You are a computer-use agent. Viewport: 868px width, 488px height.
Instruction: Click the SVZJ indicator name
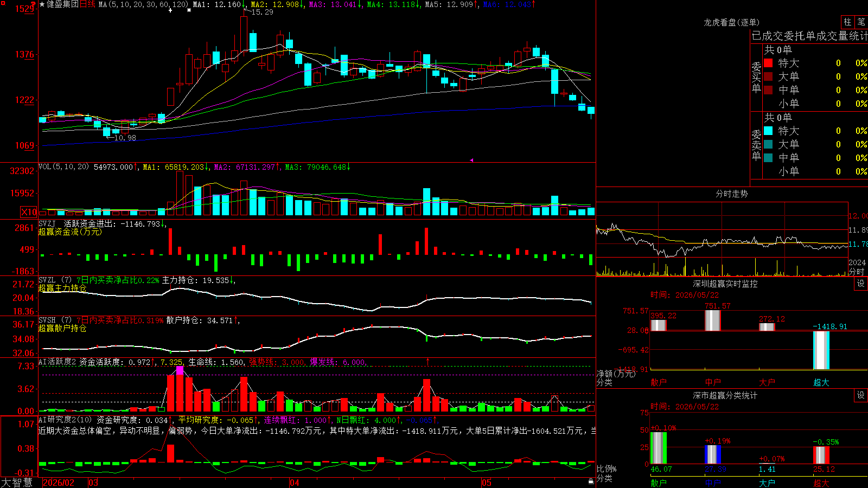coord(47,223)
